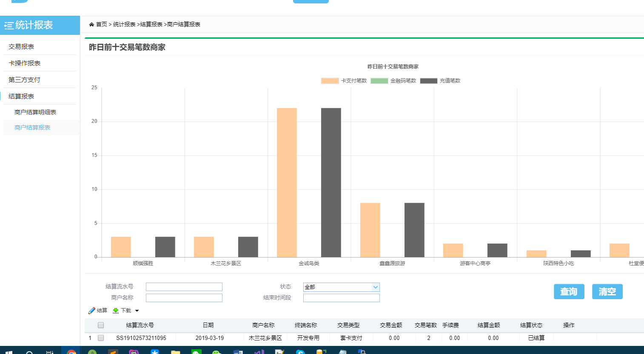Toggle 卡支付笔数 legend series
Viewport: 644px width, 354px height.
pyautogui.click(x=330, y=81)
